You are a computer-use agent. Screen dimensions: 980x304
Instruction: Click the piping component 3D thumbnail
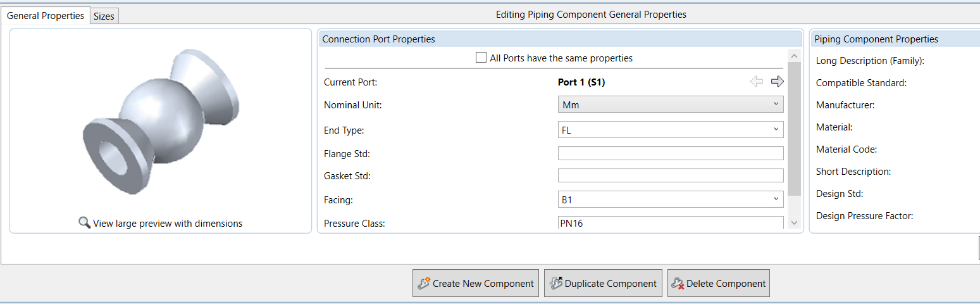(x=160, y=120)
